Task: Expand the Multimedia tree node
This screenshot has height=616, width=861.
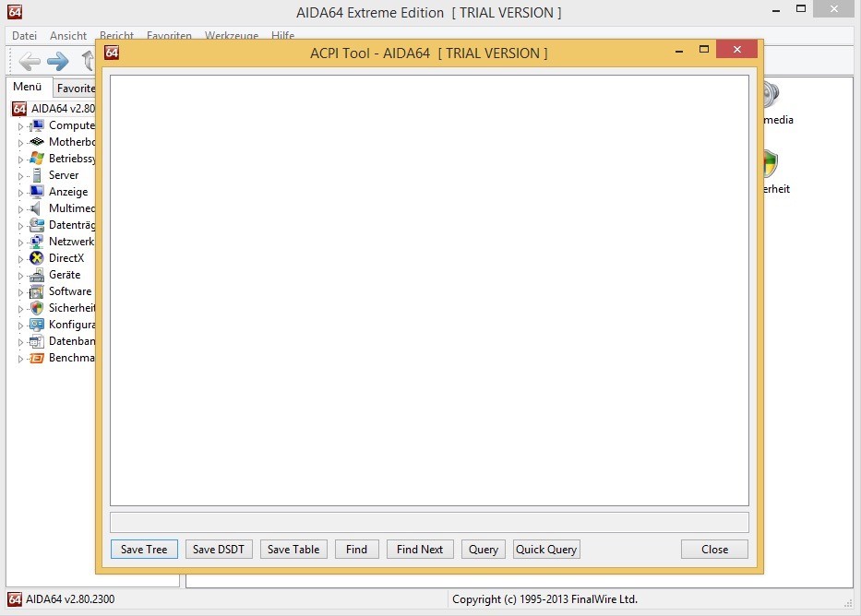Action: [20, 209]
